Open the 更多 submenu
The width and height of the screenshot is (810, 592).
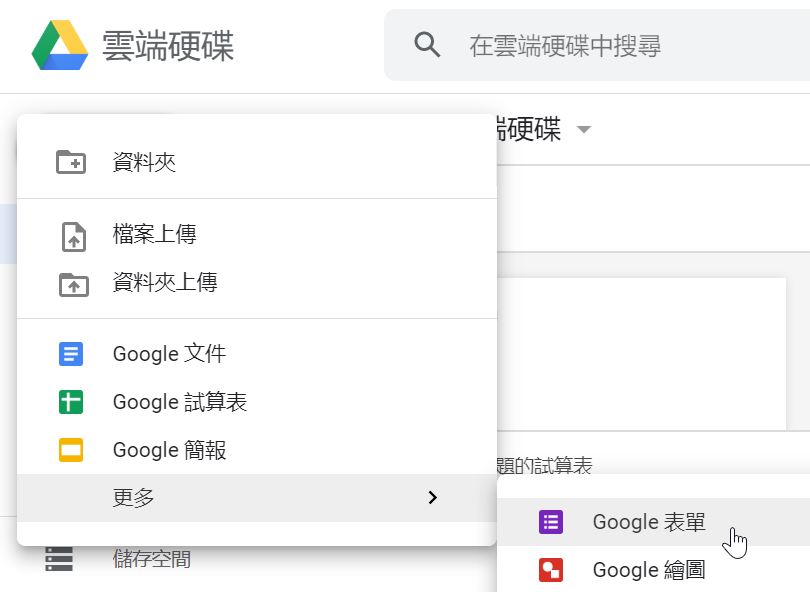point(257,498)
